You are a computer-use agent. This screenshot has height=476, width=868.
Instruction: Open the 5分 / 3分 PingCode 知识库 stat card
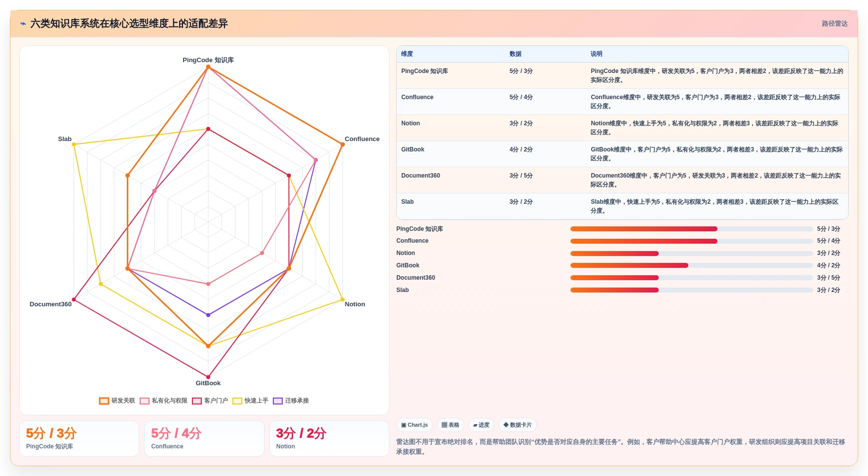pos(79,439)
